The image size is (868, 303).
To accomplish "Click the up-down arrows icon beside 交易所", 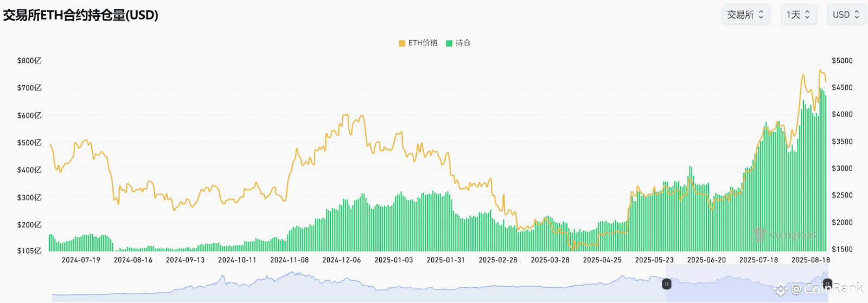I will pyautogui.click(x=761, y=15).
